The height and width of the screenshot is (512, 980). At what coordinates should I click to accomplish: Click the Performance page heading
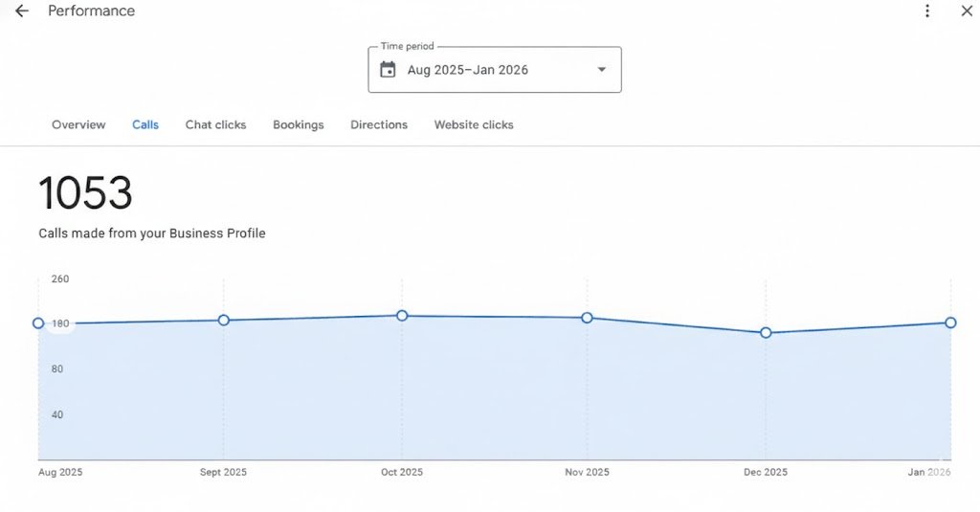tap(92, 11)
